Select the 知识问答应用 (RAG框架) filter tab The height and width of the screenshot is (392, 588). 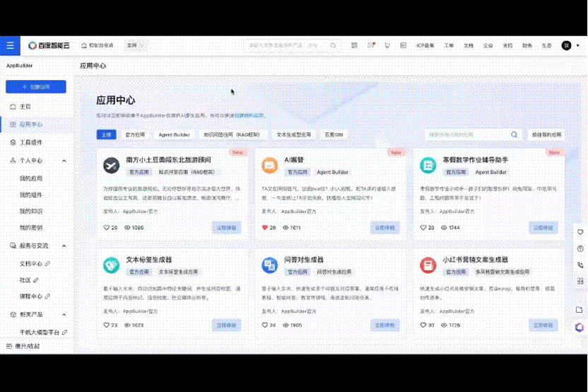click(232, 134)
